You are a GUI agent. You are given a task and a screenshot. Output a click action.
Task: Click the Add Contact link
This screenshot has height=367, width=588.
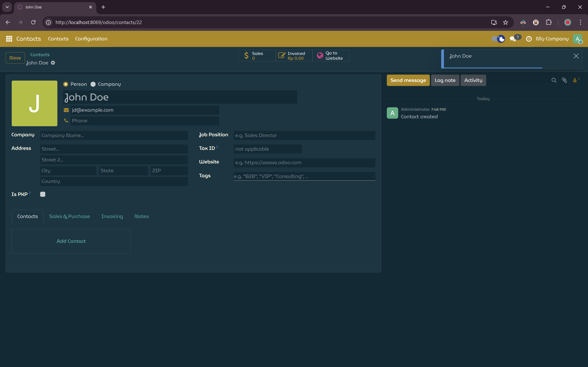pyautogui.click(x=71, y=241)
